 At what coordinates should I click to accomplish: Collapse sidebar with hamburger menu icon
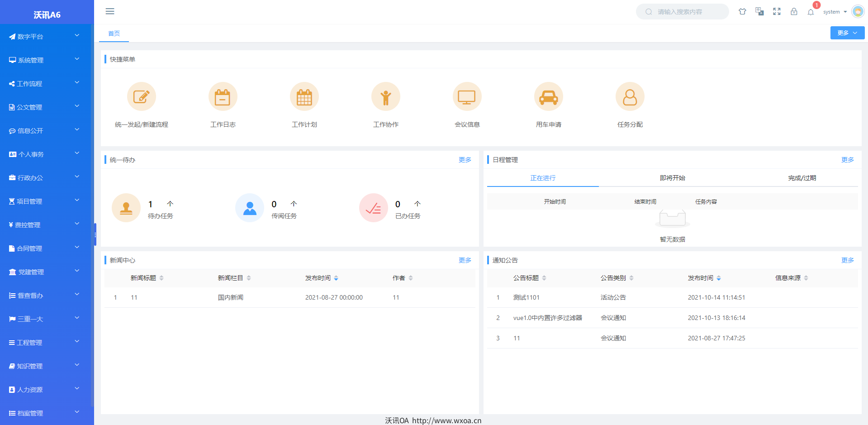[110, 11]
